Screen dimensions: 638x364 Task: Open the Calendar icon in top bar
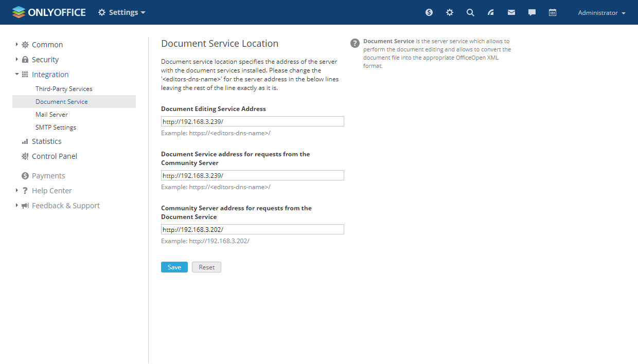point(552,12)
